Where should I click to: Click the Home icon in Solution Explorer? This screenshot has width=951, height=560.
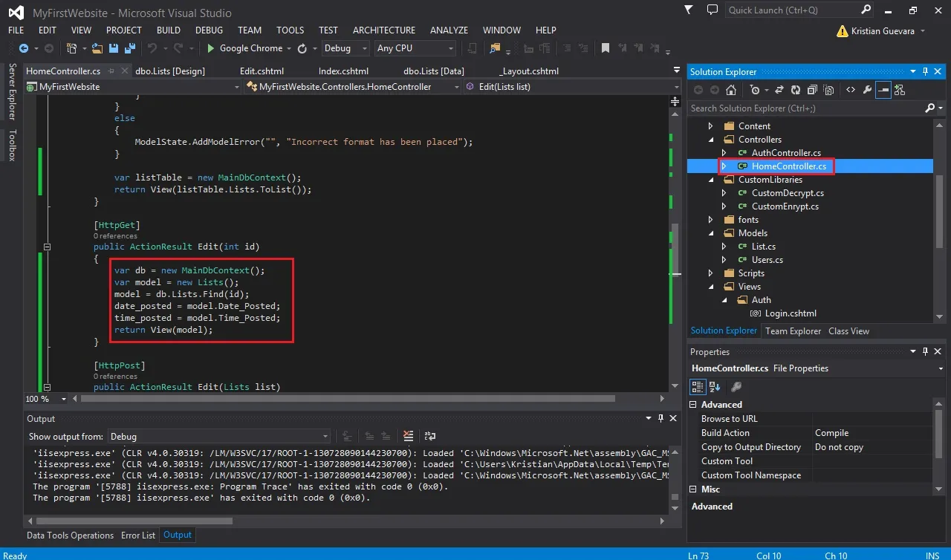click(731, 90)
